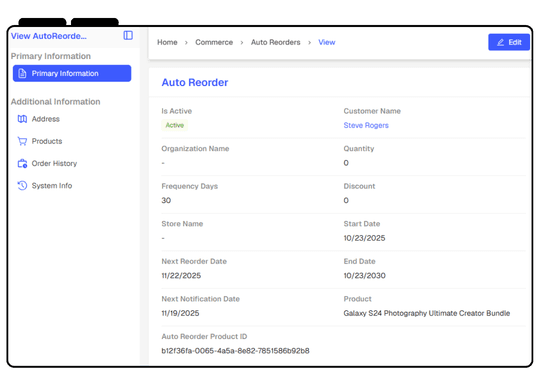This screenshot has height=384, width=540.
Task: Click the Quantity value 0
Action: click(346, 163)
